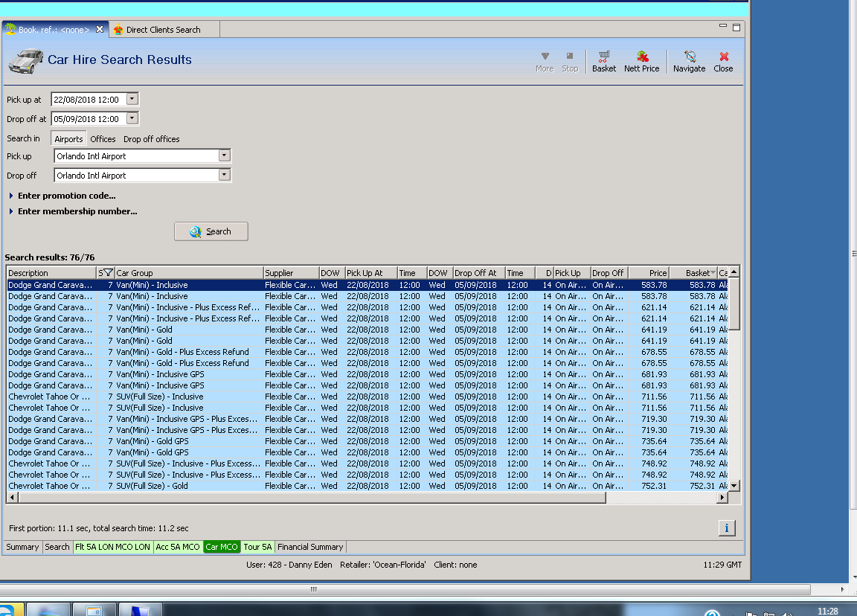Click the results scroll up arrow
Image resolution: width=857 pixels, height=616 pixels.
pos(734,272)
